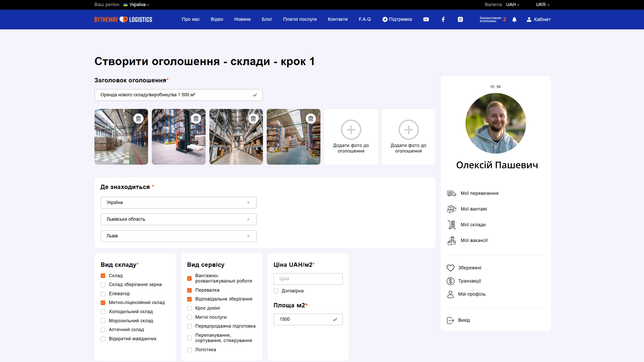
Task: Open the YouTube icon in header
Action: coord(426,19)
